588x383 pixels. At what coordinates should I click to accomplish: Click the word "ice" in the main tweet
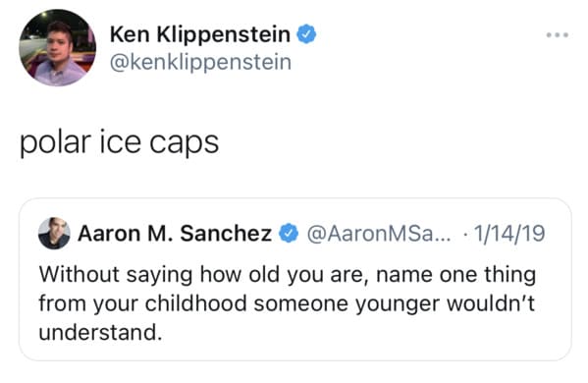121,142
